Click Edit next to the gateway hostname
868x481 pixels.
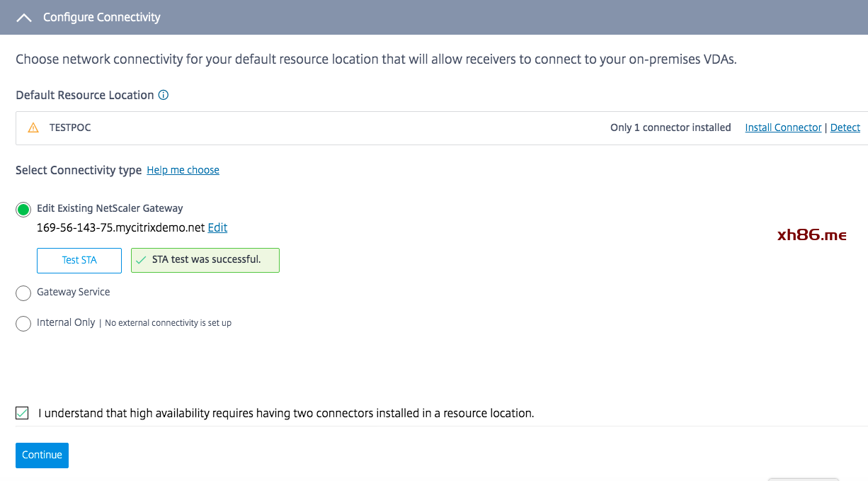click(217, 227)
